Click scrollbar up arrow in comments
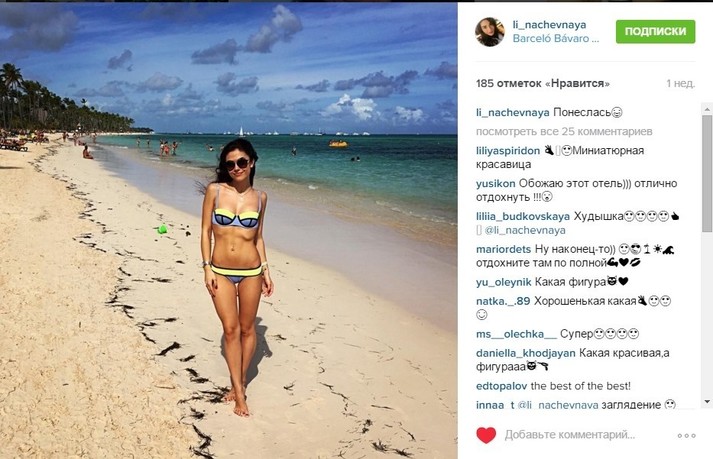This screenshot has width=713, height=459. point(707,110)
